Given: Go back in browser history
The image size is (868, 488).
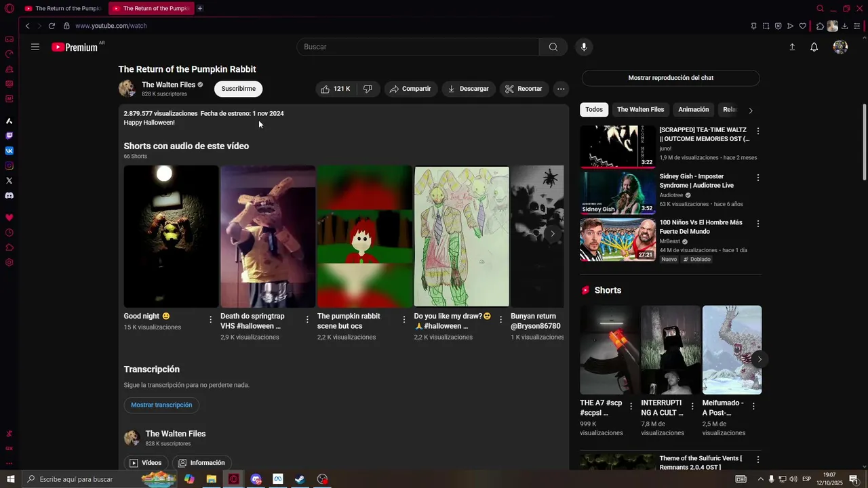Looking at the screenshot, I should click(27, 26).
